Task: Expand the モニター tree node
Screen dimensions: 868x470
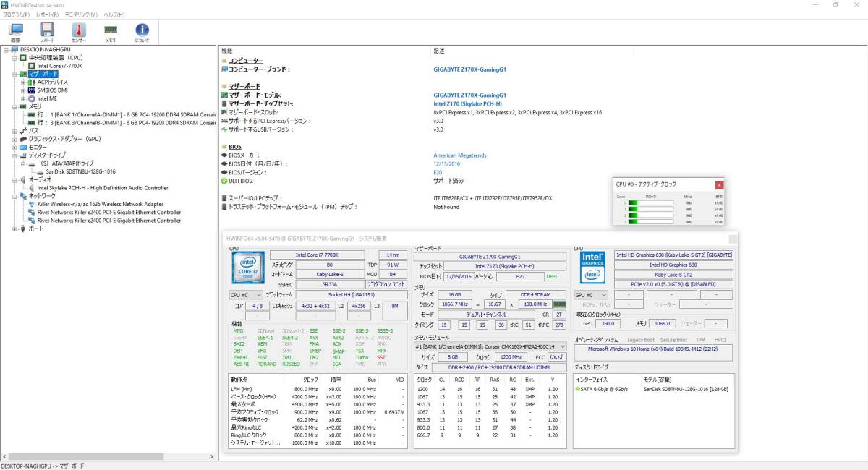Action: point(14,147)
